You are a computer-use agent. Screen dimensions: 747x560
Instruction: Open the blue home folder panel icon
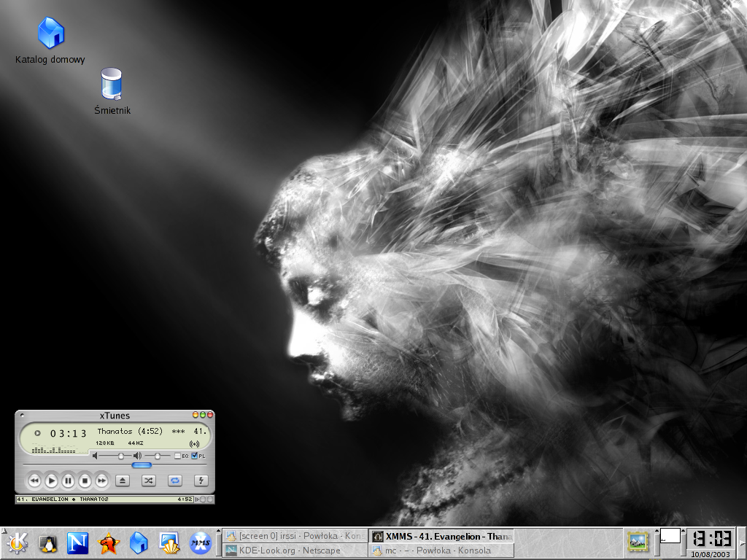[x=139, y=543]
